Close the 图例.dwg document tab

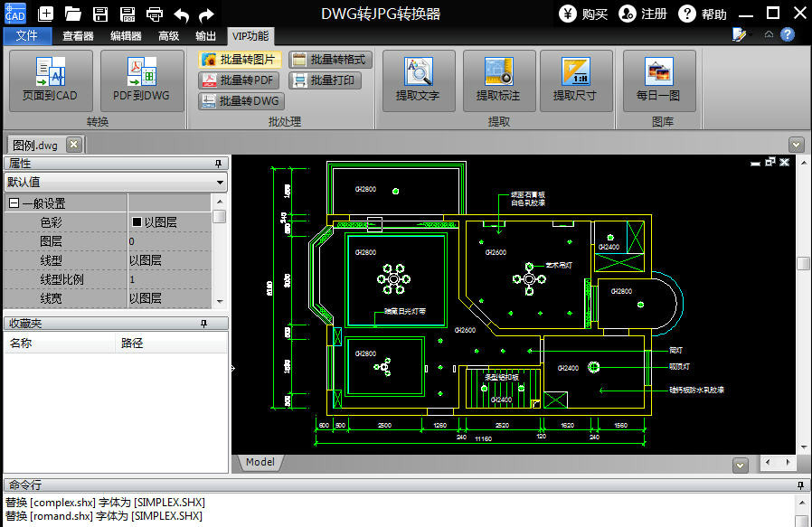[x=74, y=145]
